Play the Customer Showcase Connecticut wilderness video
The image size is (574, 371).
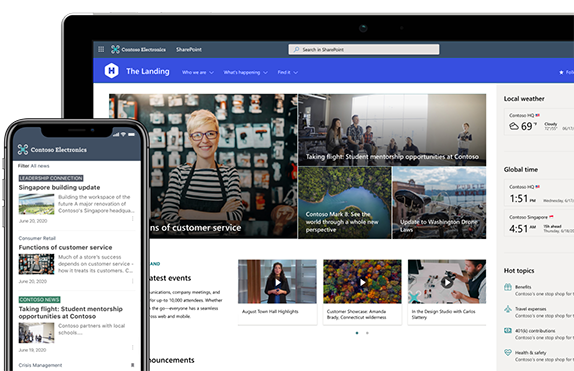tap(362, 282)
